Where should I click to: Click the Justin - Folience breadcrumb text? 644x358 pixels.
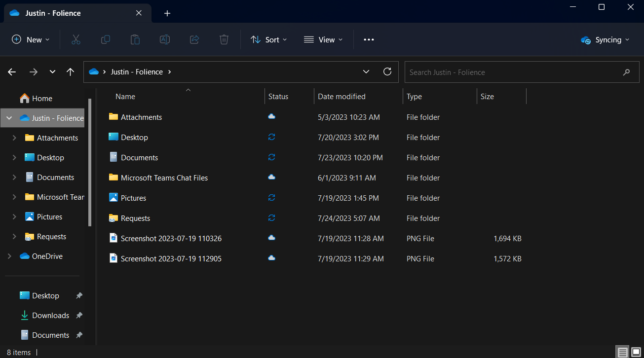pyautogui.click(x=137, y=72)
